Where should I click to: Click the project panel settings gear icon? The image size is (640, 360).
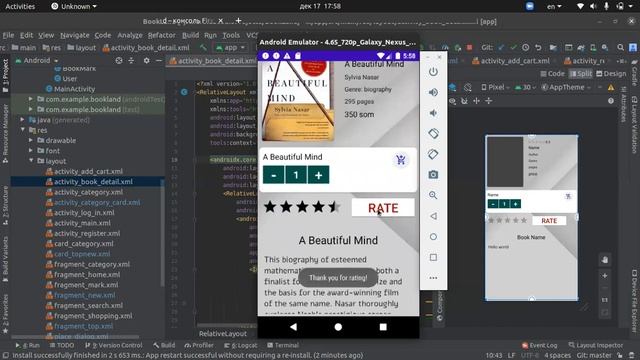[x=146, y=60]
